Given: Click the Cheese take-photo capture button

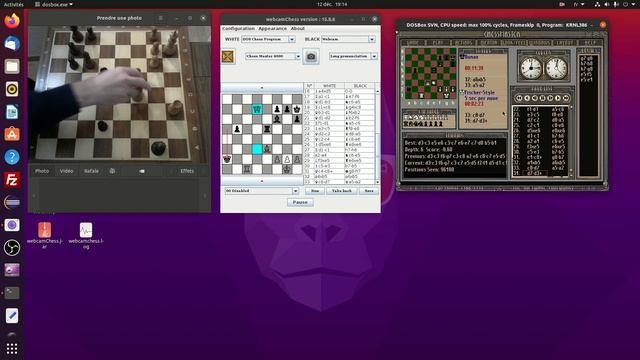Looking at the screenshot, I should [141, 171].
